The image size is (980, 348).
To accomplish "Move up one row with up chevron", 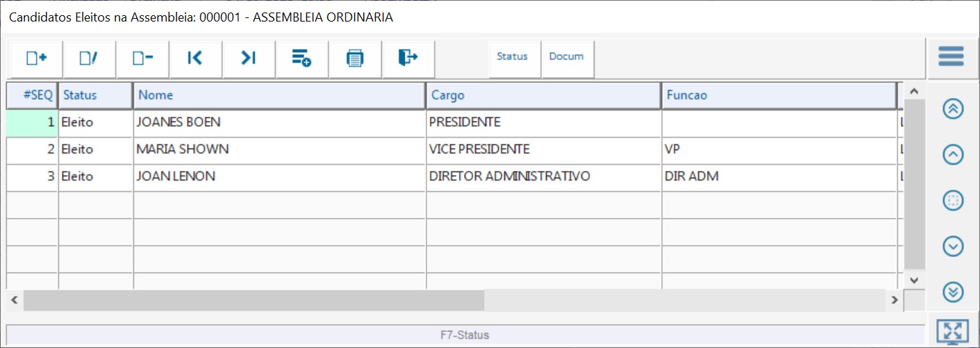I will pyautogui.click(x=953, y=156).
